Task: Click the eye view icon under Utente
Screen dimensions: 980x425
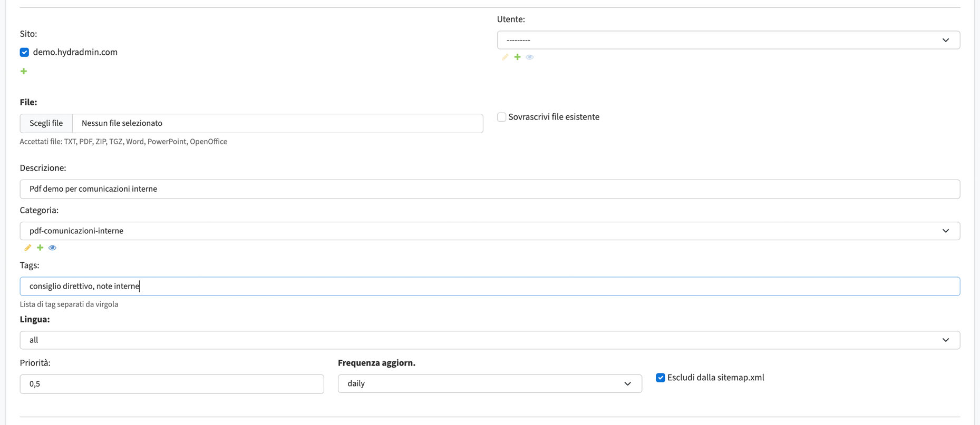Action: click(x=530, y=57)
